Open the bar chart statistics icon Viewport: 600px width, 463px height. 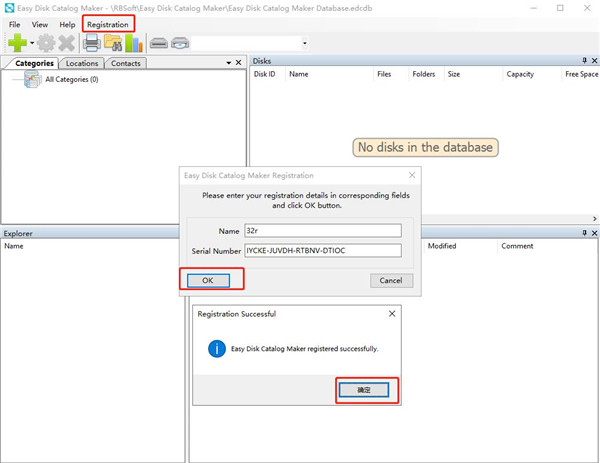[134, 42]
